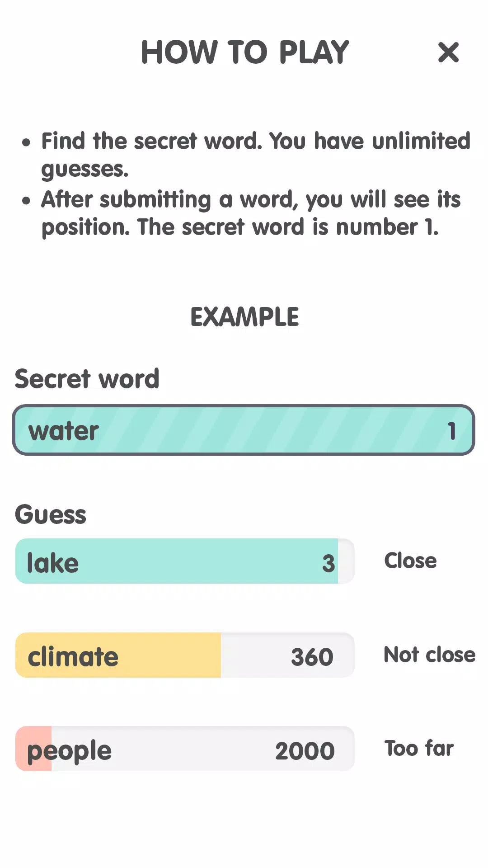Close the How to Play dialog
The height and width of the screenshot is (868, 488).
448,52
